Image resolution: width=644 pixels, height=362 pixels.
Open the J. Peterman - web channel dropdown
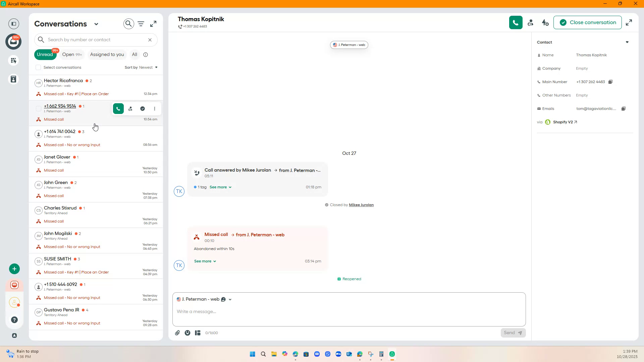(230, 299)
